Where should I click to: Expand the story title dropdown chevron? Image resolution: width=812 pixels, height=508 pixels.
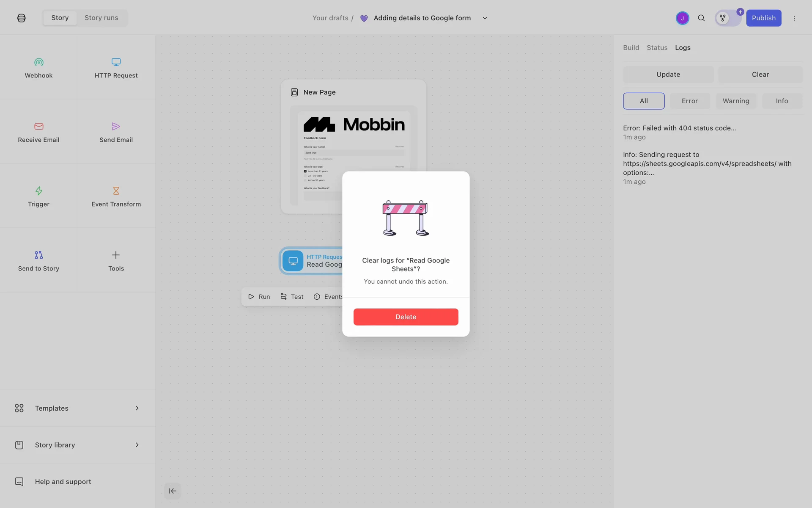[485, 18]
